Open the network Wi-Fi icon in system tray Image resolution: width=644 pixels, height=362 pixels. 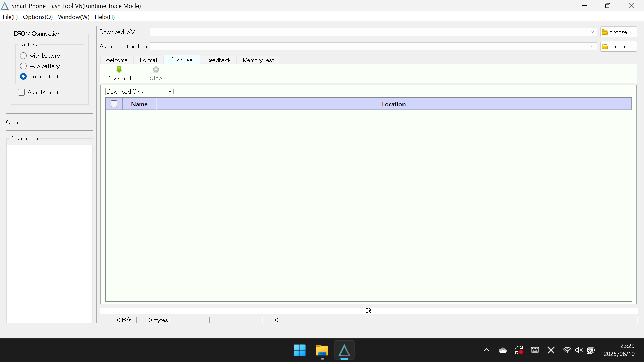point(567,350)
